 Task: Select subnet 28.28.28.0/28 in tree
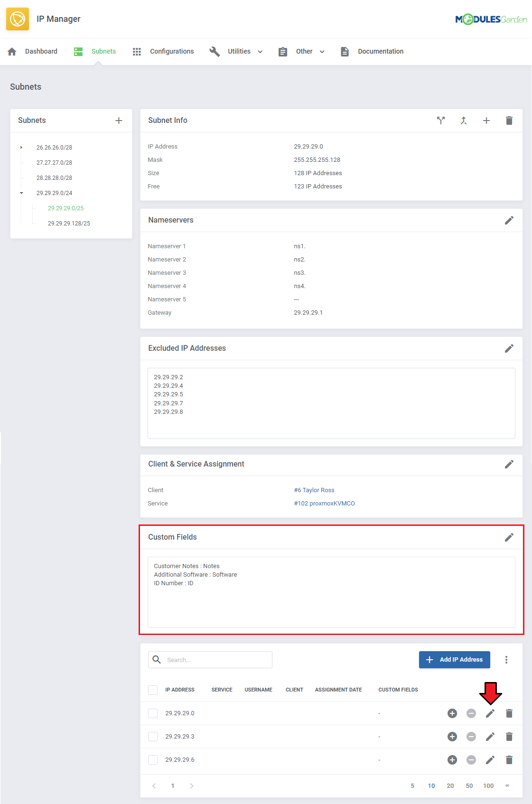(54, 178)
